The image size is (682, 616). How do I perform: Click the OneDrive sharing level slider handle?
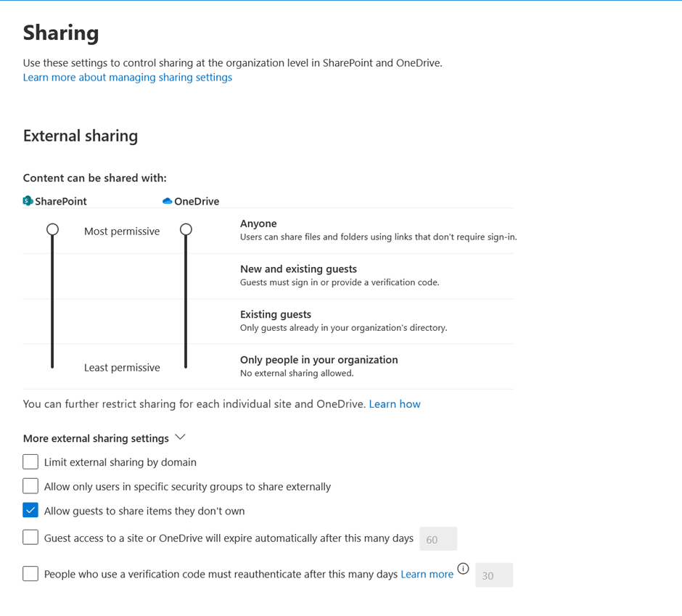point(186,228)
